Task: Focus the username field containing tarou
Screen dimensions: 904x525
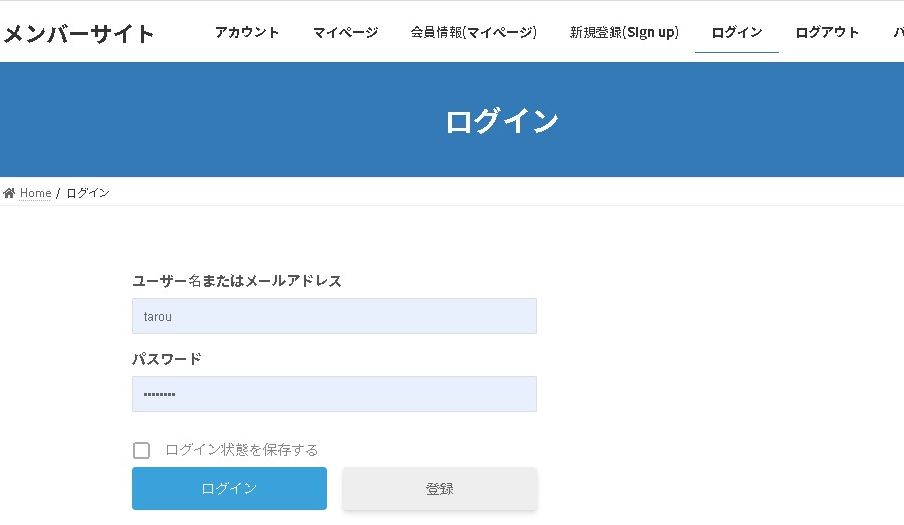Action: 334,316
